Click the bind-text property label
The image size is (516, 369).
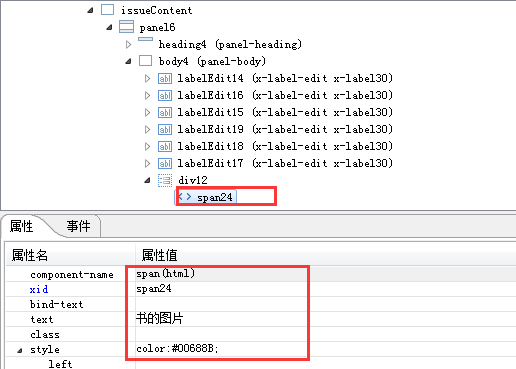point(56,304)
